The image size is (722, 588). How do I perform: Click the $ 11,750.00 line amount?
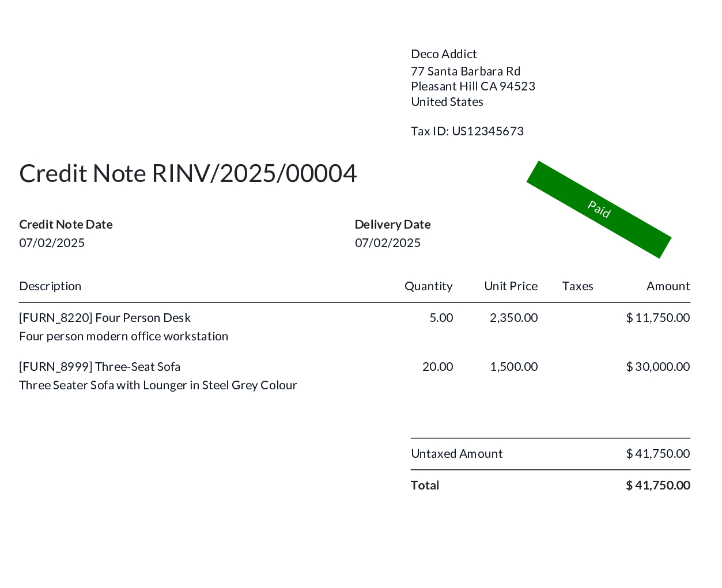658,318
